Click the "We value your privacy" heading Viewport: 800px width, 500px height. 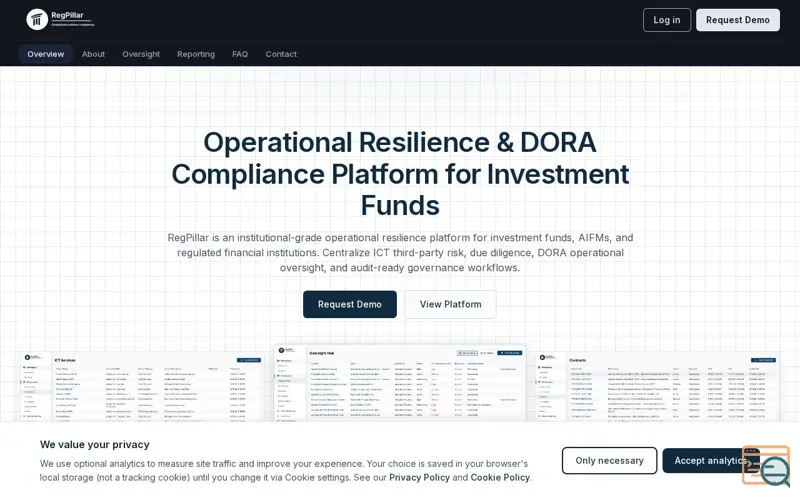click(x=94, y=444)
